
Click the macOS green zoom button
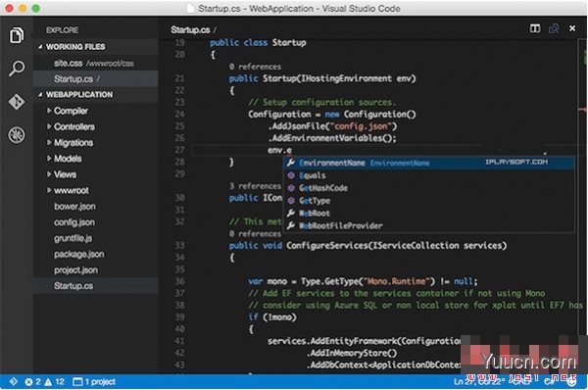tap(36, 8)
